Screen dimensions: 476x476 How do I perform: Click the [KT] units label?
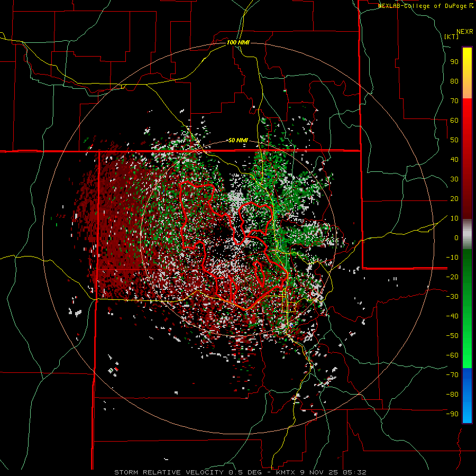coord(452,36)
